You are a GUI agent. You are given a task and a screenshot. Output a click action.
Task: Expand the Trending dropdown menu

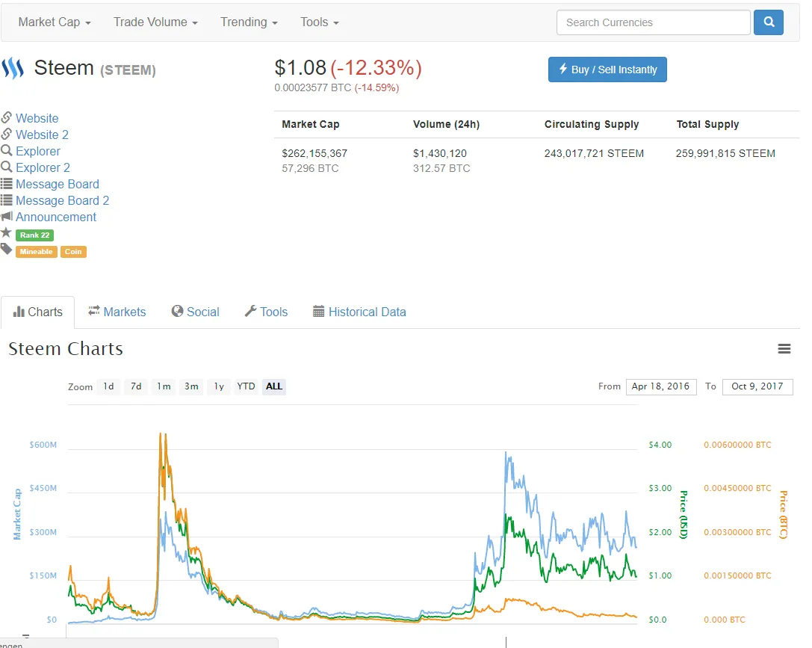(249, 22)
